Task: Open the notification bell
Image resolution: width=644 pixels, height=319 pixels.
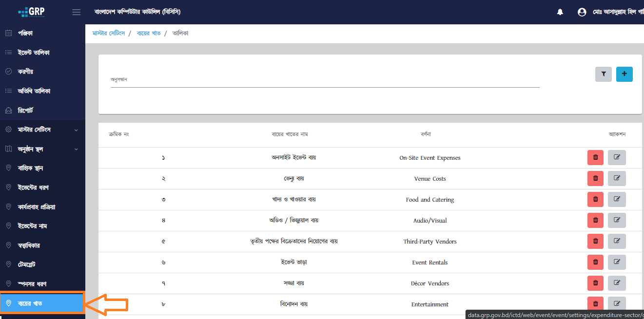Action: (560, 12)
